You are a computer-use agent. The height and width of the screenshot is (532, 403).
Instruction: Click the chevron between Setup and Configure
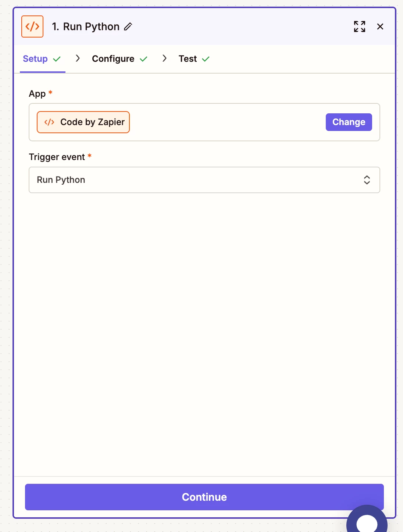tap(78, 58)
